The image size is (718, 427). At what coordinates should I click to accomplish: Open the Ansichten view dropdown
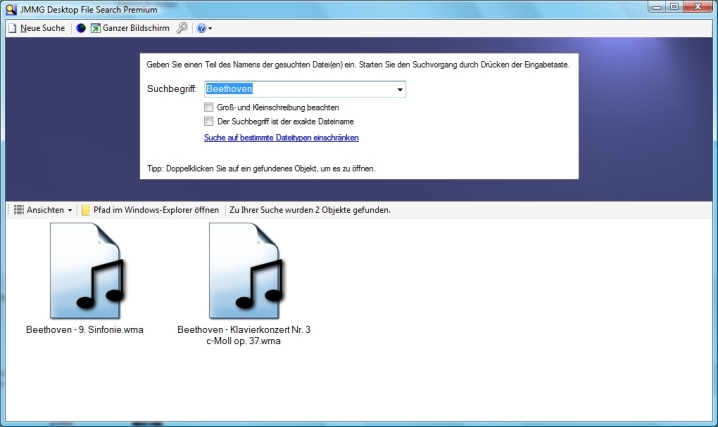pos(43,210)
